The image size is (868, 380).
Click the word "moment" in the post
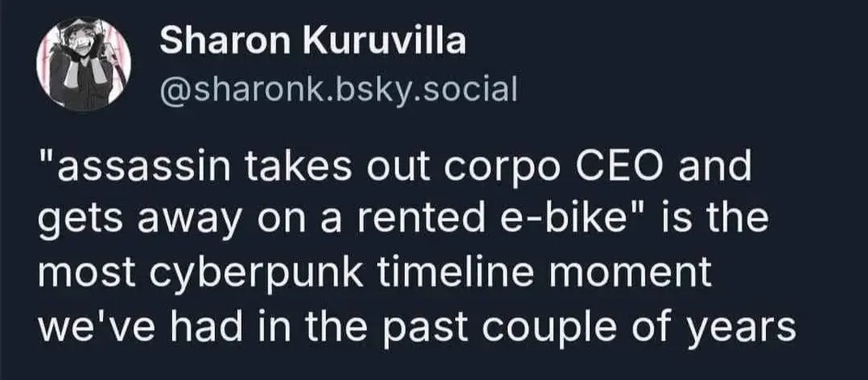tap(641, 272)
